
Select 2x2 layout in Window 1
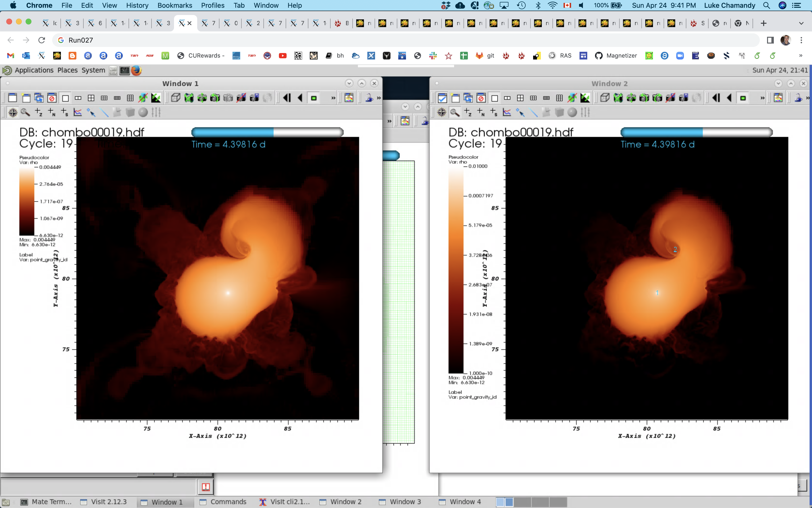point(91,98)
